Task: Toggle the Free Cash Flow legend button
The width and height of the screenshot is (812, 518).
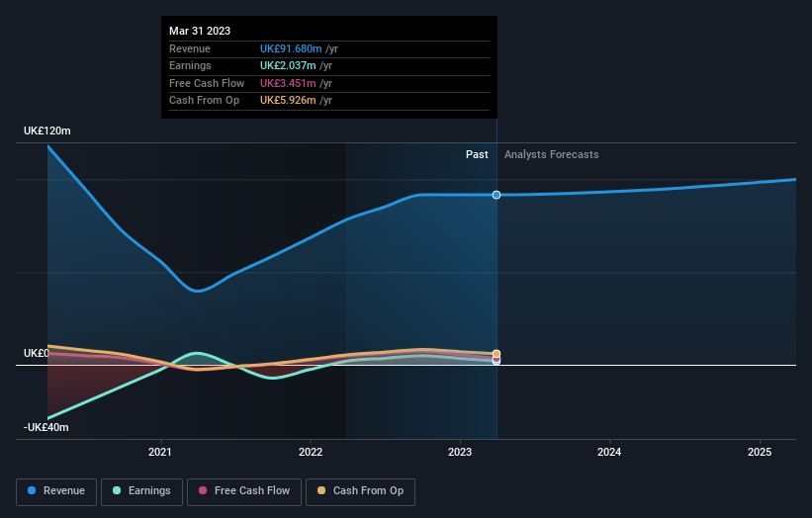Action: coord(244,491)
